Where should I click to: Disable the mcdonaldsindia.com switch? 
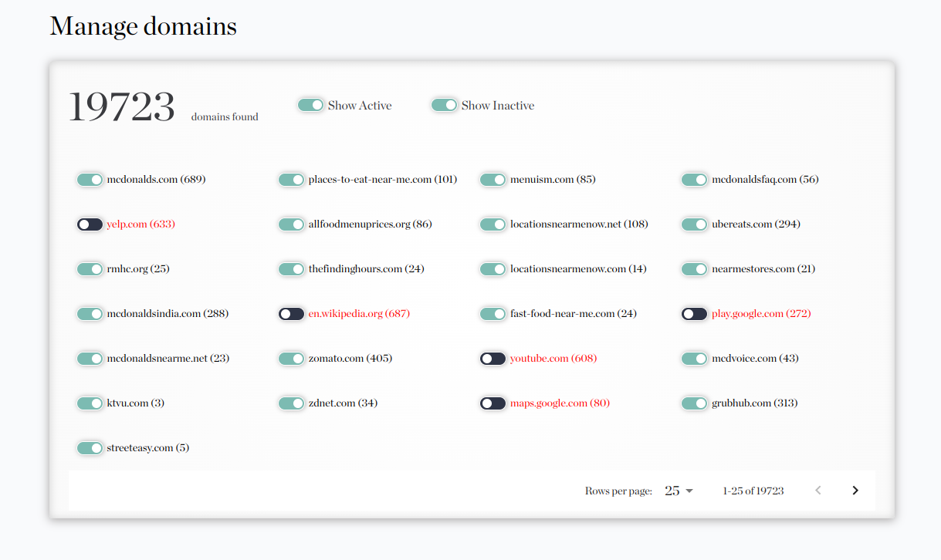coord(90,314)
